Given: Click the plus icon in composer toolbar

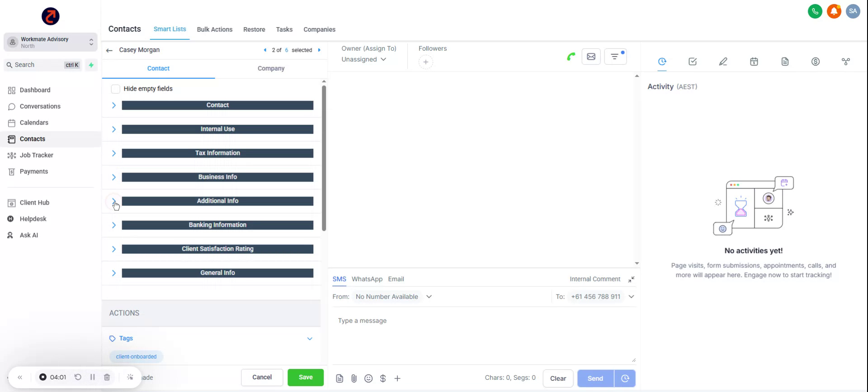Looking at the screenshot, I should point(397,378).
